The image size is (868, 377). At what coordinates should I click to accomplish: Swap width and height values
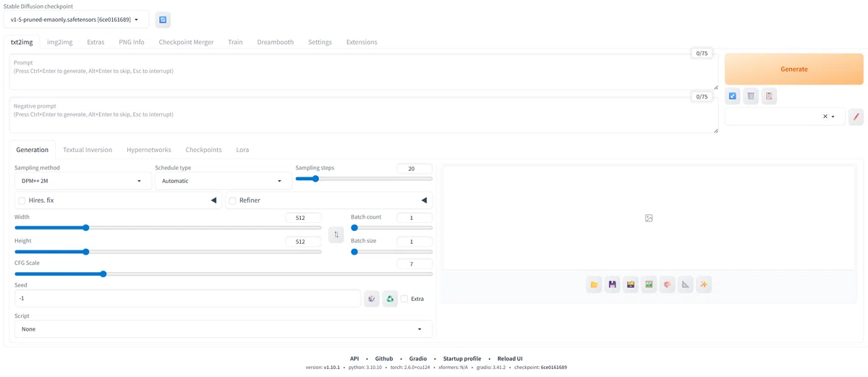(336, 234)
